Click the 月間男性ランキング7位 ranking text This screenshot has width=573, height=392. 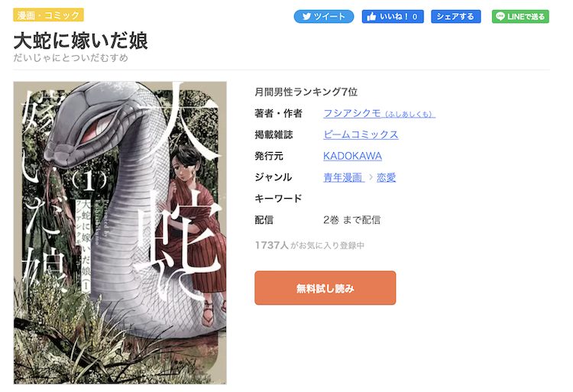pos(306,92)
